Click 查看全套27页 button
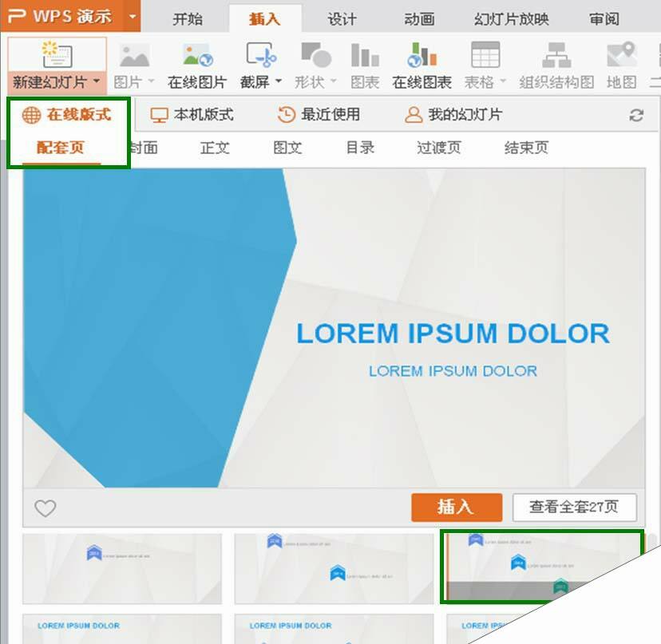The image size is (661, 644). tap(575, 507)
